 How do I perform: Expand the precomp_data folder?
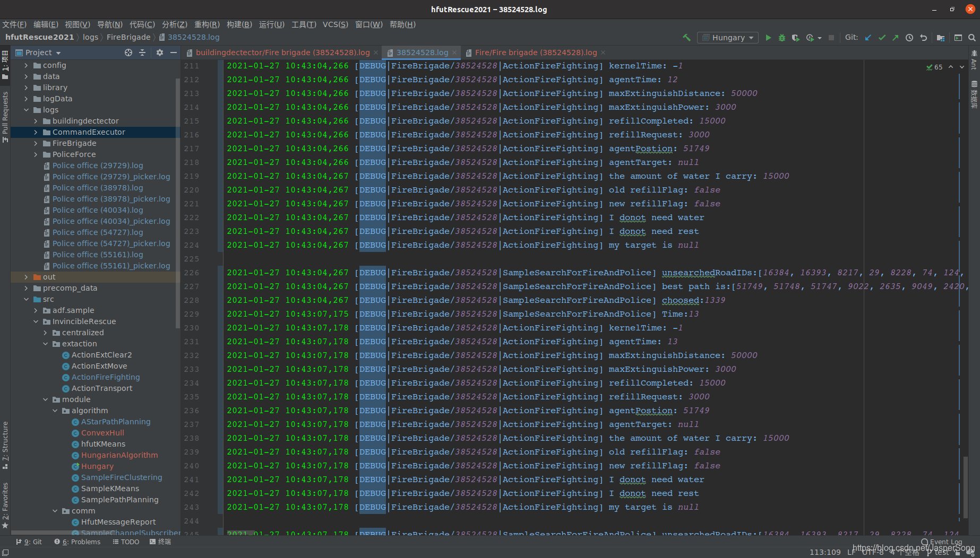point(26,288)
